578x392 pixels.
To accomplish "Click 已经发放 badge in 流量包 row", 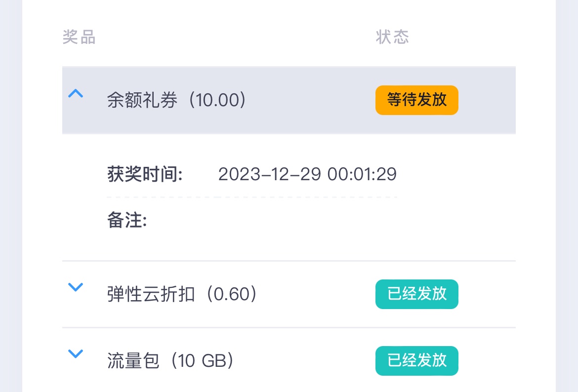I will tap(416, 361).
